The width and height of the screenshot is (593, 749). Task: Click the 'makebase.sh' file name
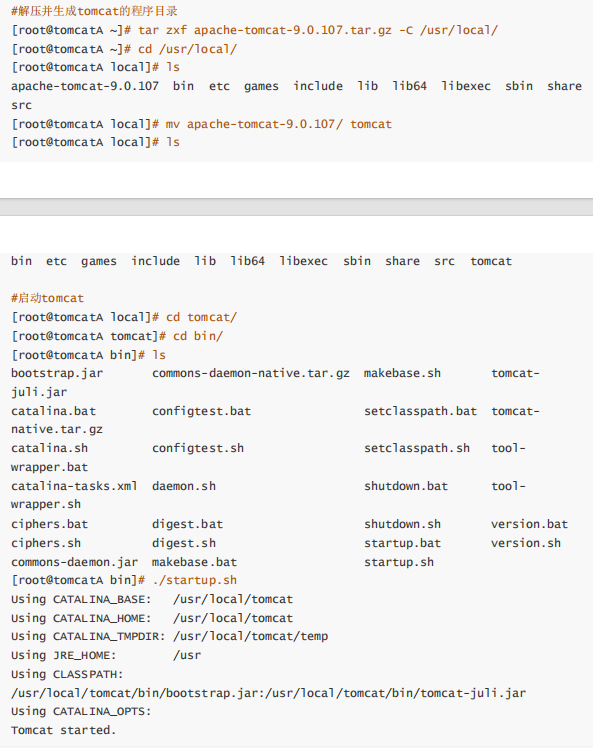tap(402, 374)
